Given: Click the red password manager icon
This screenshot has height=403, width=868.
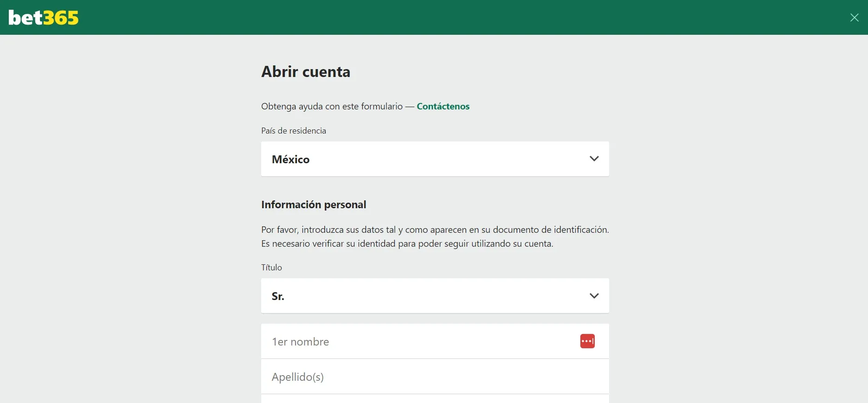Looking at the screenshot, I should click(x=587, y=341).
